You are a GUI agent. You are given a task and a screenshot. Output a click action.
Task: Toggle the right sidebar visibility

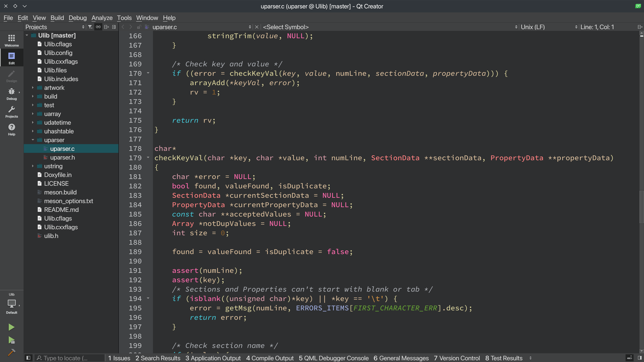[x=640, y=358]
